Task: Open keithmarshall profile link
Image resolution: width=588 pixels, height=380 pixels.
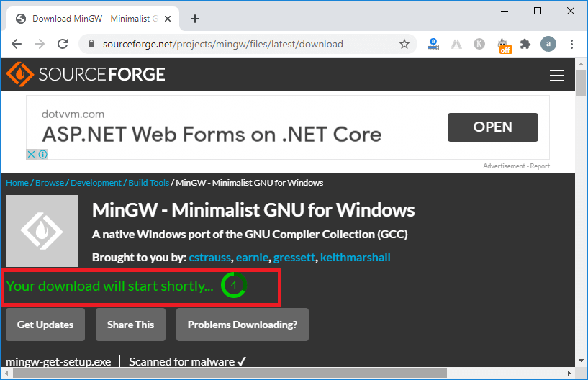Action: pos(355,258)
